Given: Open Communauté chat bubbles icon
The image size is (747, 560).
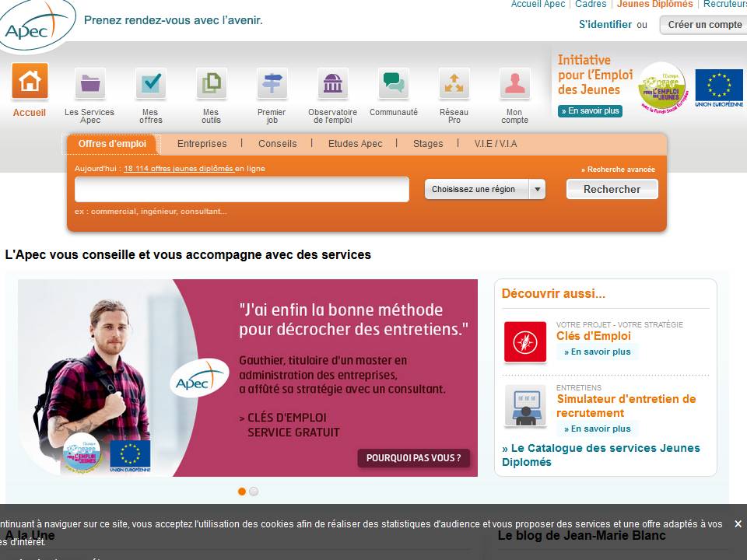Looking at the screenshot, I should 394,83.
